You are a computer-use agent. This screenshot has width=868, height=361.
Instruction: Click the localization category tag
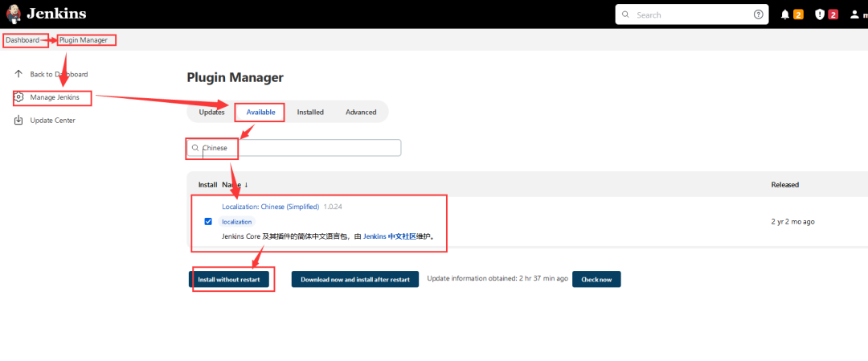237,221
